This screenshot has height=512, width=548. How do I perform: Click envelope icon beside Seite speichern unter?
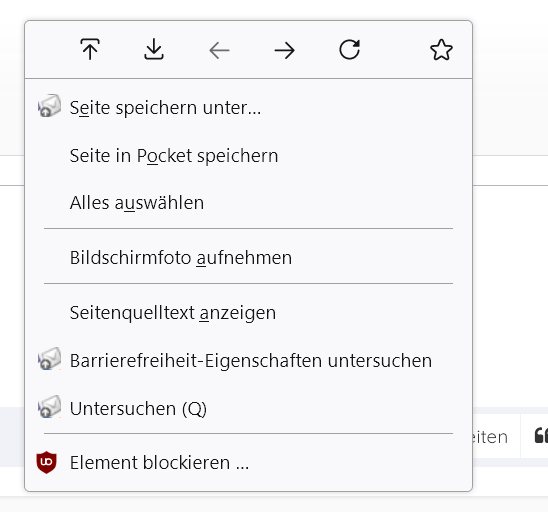coord(49,106)
